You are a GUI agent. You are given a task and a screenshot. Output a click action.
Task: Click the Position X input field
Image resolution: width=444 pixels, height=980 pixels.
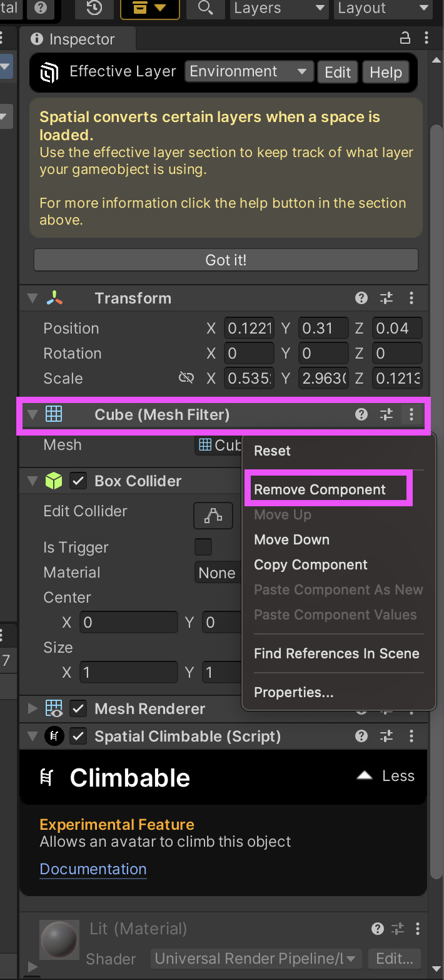249,328
